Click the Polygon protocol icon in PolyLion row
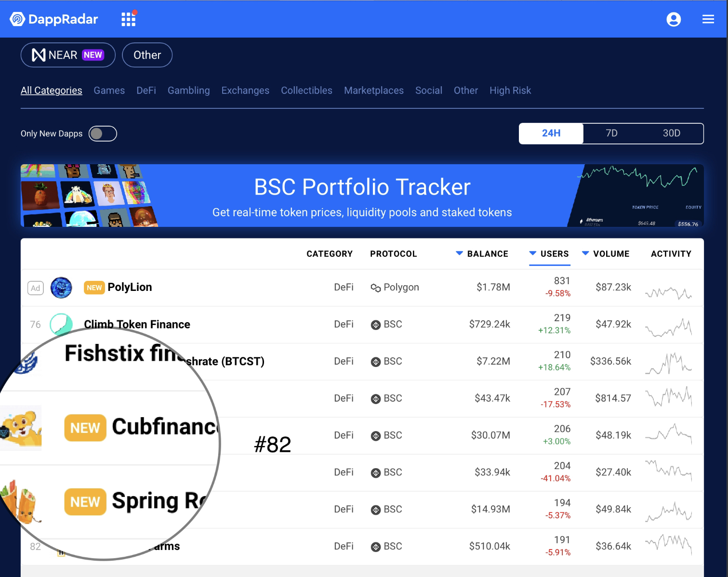This screenshot has width=728, height=577. tap(376, 288)
